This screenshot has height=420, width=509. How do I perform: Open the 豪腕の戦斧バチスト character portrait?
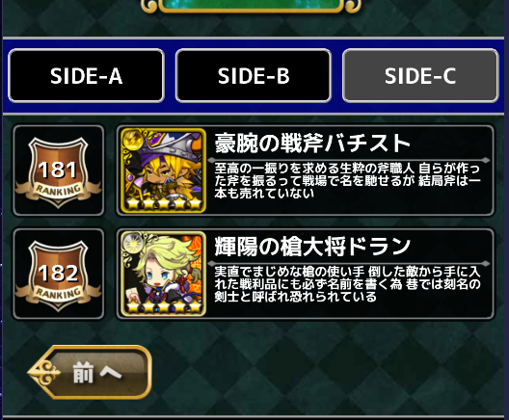click(163, 171)
